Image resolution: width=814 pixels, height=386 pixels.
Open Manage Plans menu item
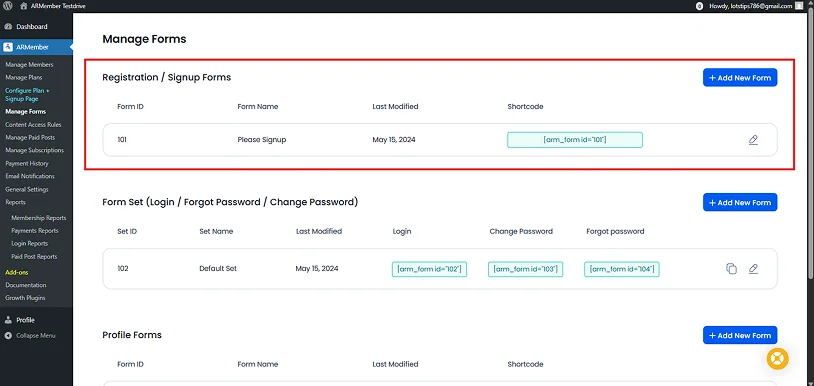coord(24,77)
